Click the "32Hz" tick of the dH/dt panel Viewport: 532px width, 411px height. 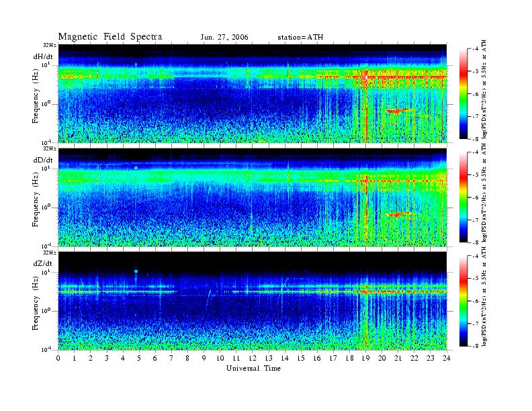tap(49, 45)
